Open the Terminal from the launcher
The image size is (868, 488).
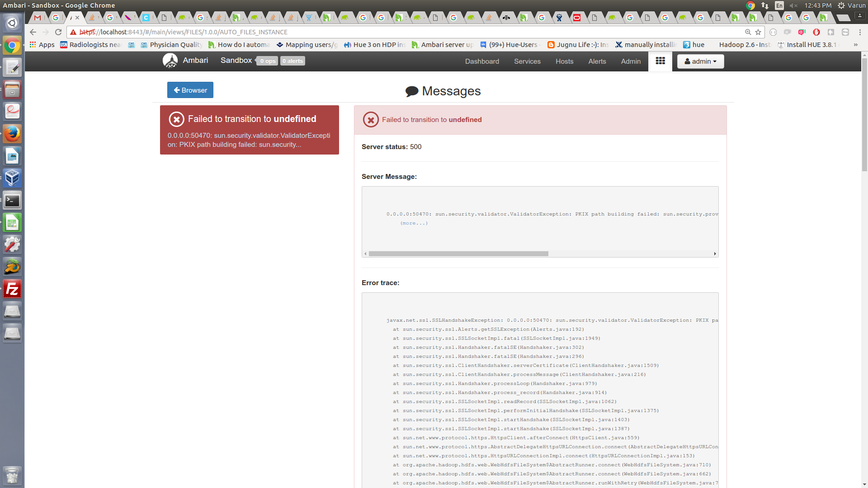pyautogui.click(x=12, y=200)
